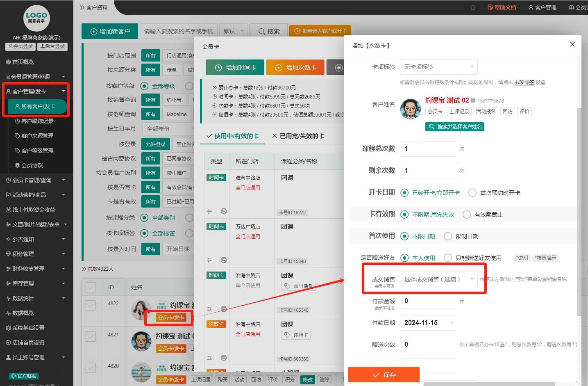Image resolution: width=588 pixels, height=386 pixels.
Task: Click the add-card dialog vertical scrollbar
Action: point(579,212)
